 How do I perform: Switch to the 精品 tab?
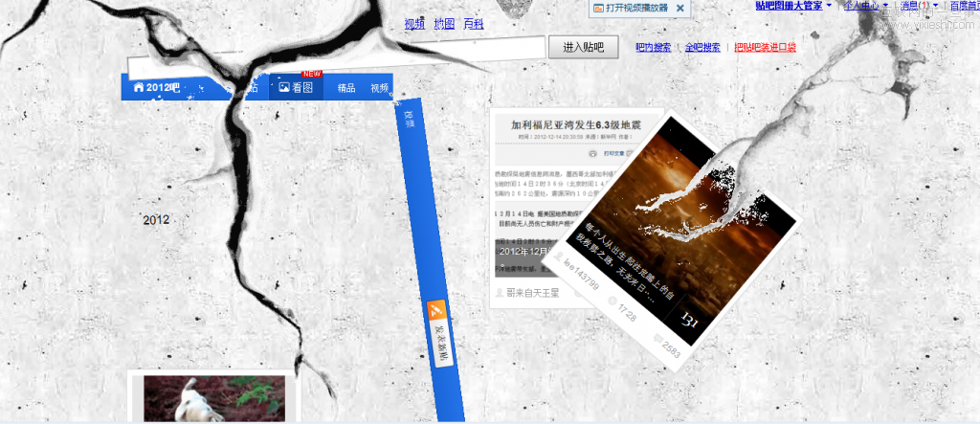tap(346, 88)
